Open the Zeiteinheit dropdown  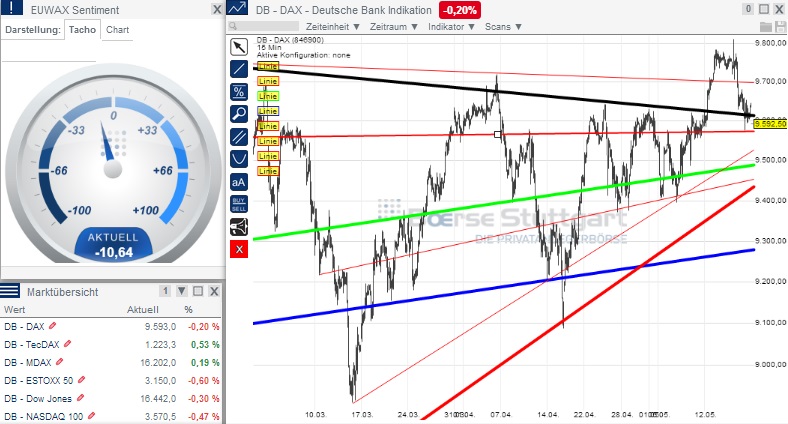click(x=333, y=27)
